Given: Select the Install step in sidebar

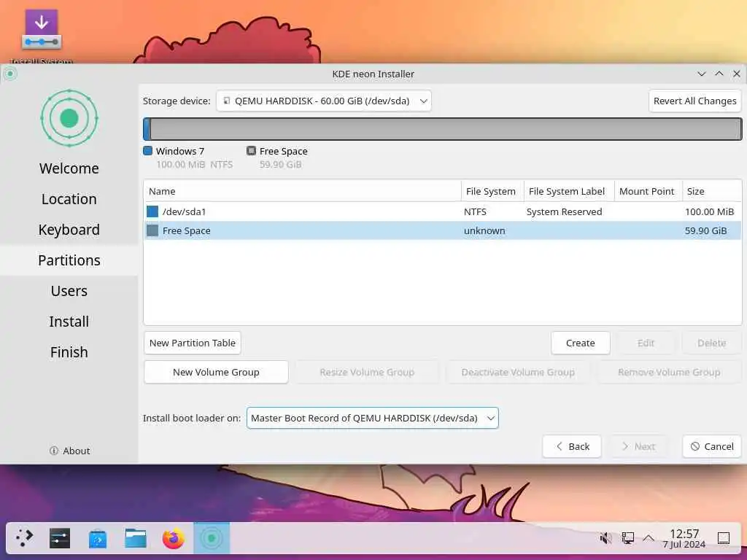Looking at the screenshot, I should (69, 322).
